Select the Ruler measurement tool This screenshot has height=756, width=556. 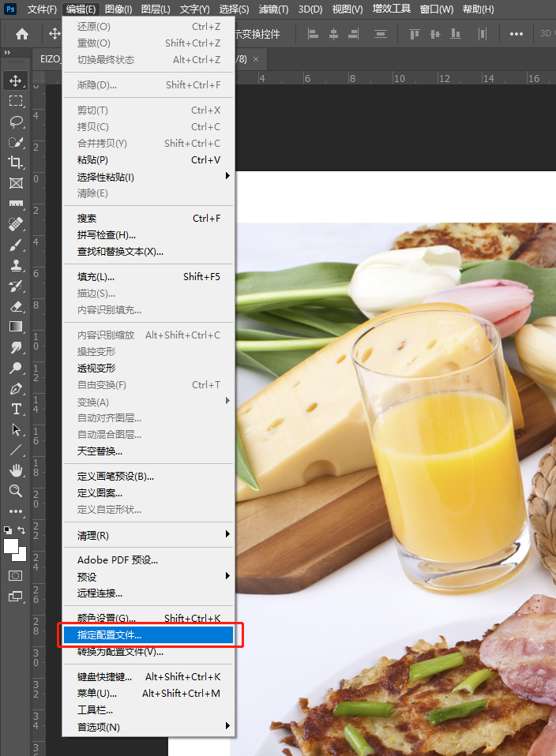(16, 204)
